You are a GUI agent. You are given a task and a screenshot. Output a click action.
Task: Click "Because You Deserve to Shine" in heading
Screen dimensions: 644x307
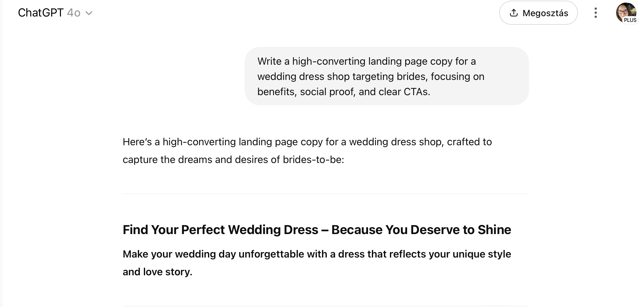[x=421, y=230]
